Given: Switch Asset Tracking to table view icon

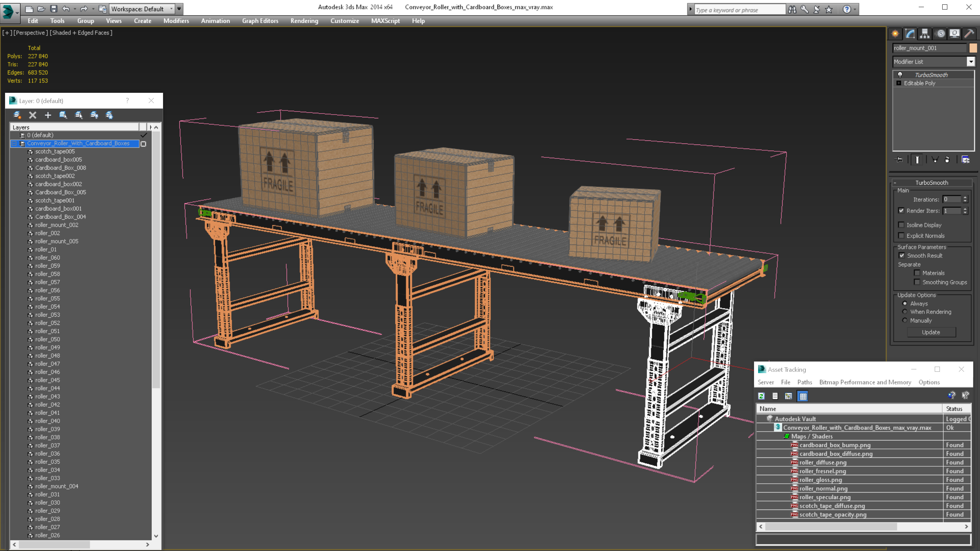Looking at the screenshot, I should (803, 396).
